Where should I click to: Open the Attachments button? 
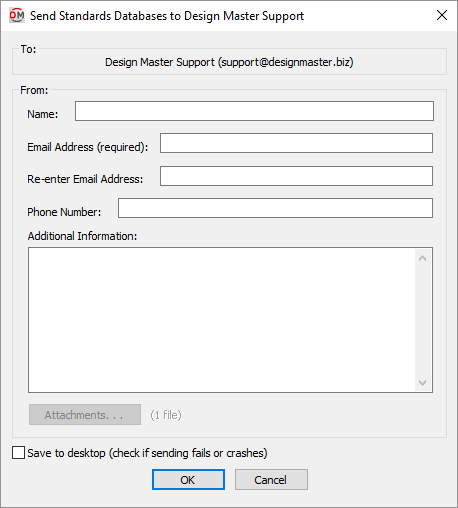coord(85,415)
